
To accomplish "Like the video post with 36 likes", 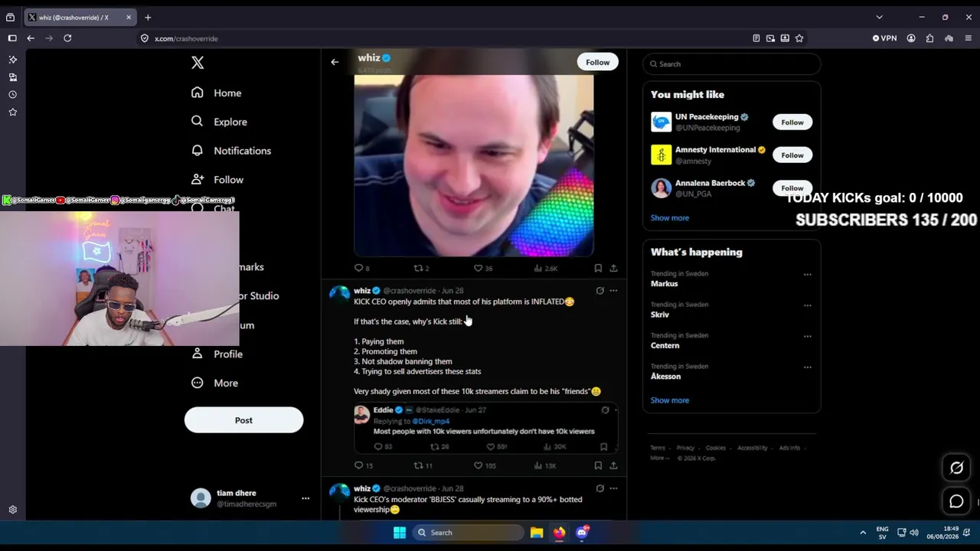I will pyautogui.click(x=483, y=269).
